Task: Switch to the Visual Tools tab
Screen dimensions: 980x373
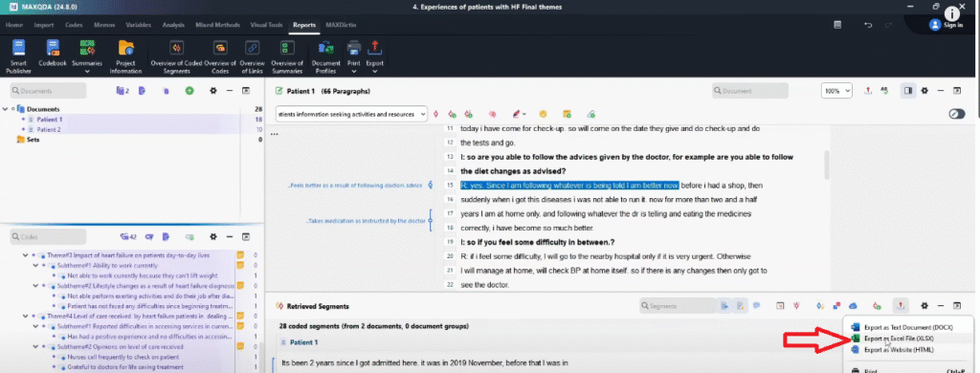Action: click(266, 25)
